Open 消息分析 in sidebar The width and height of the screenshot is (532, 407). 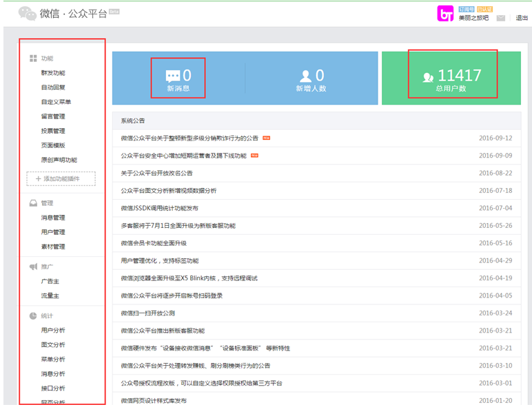(53, 374)
